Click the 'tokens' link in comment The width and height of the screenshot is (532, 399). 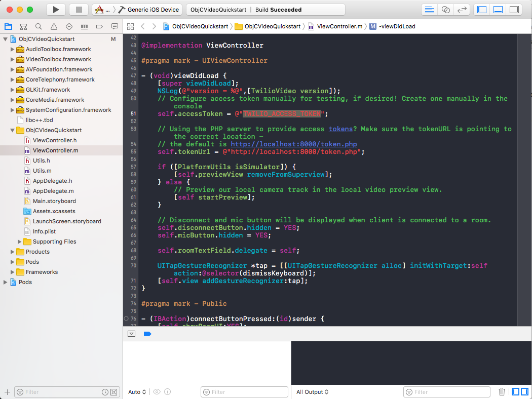point(340,129)
